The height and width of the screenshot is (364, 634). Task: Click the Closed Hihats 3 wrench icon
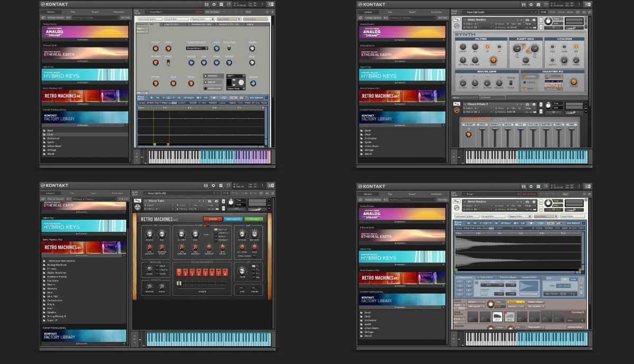pos(456,104)
